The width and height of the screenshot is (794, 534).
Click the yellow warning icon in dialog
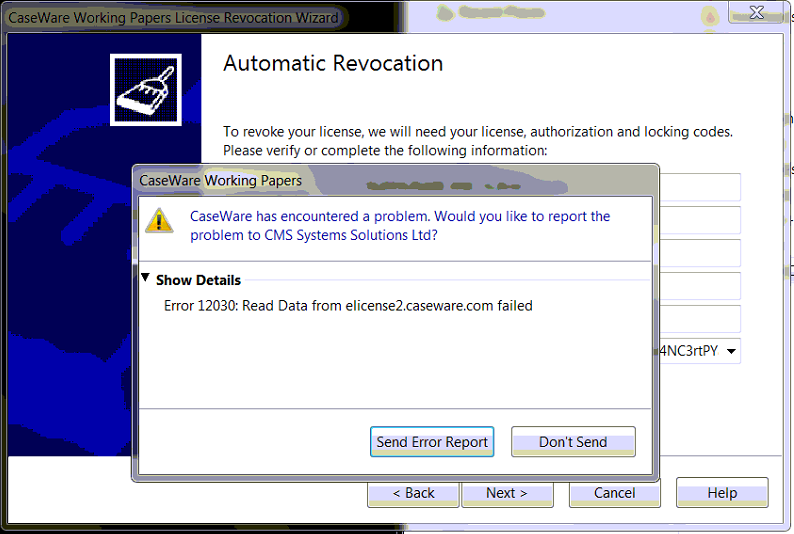coord(159,221)
